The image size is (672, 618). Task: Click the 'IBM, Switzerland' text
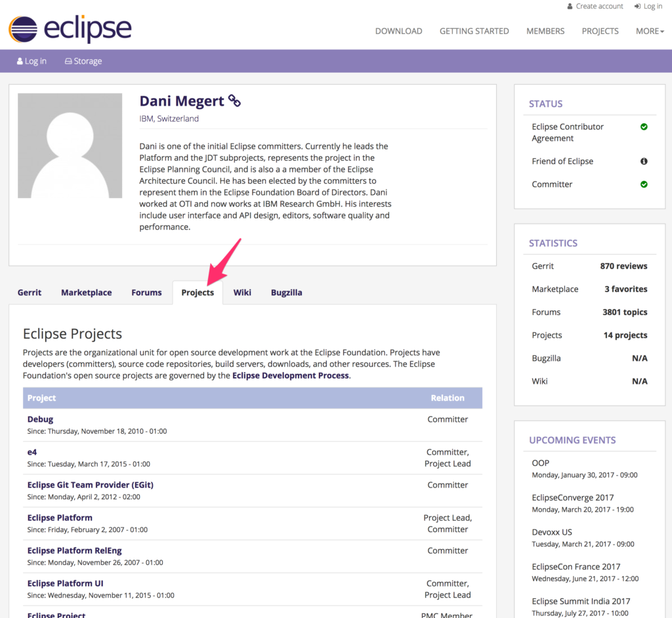pyautogui.click(x=169, y=119)
